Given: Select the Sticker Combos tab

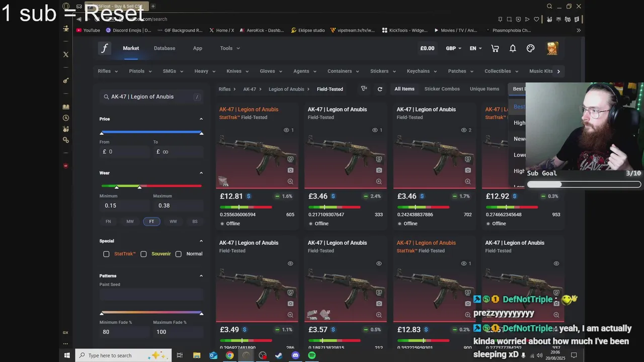Looking at the screenshot, I should coord(442,89).
